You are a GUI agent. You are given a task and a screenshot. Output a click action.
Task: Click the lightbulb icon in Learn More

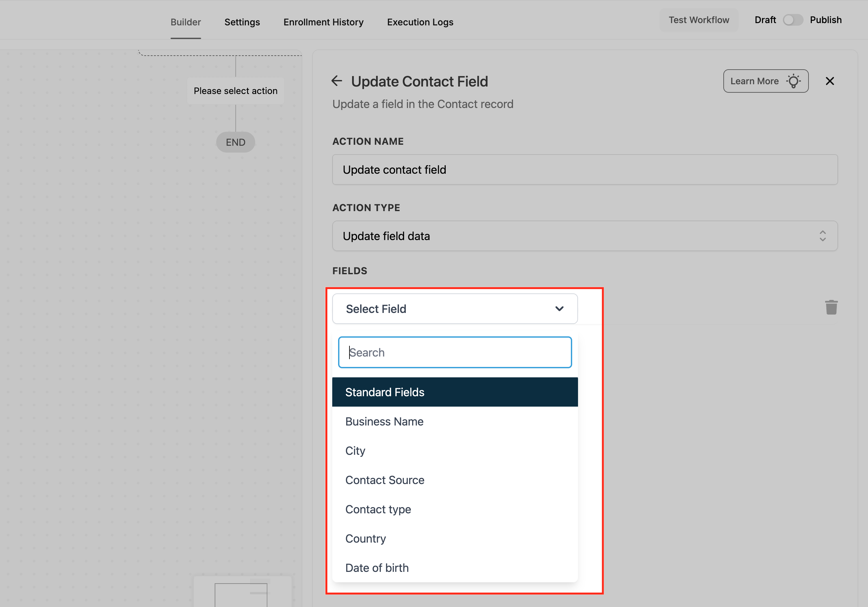coord(793,81)
